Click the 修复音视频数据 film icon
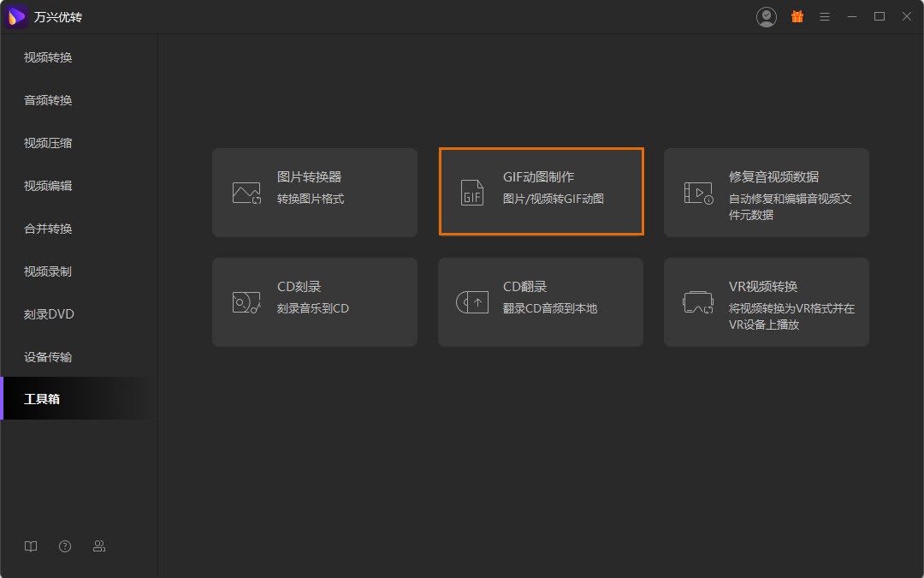Viewport: 924px width, 578px height. [698, 193]
